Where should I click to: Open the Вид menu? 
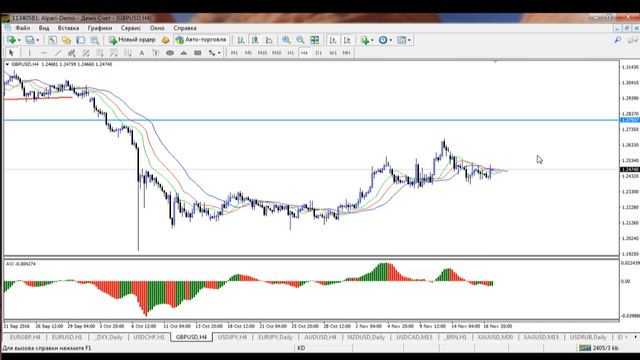tap(44, 28)
